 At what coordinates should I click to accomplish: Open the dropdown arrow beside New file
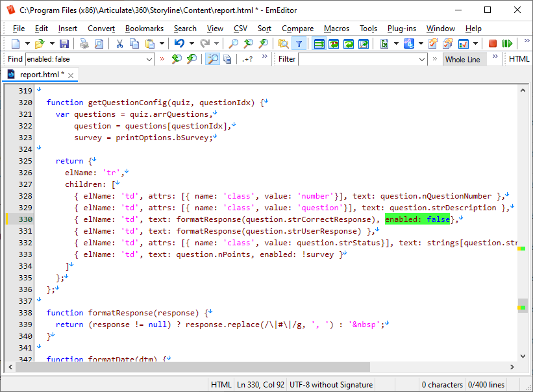27,43
